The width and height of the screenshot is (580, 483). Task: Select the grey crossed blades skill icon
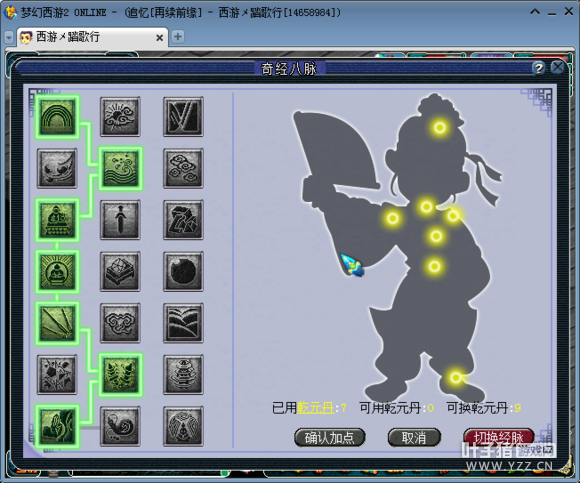pyautogui.click(x=183, y=117)
